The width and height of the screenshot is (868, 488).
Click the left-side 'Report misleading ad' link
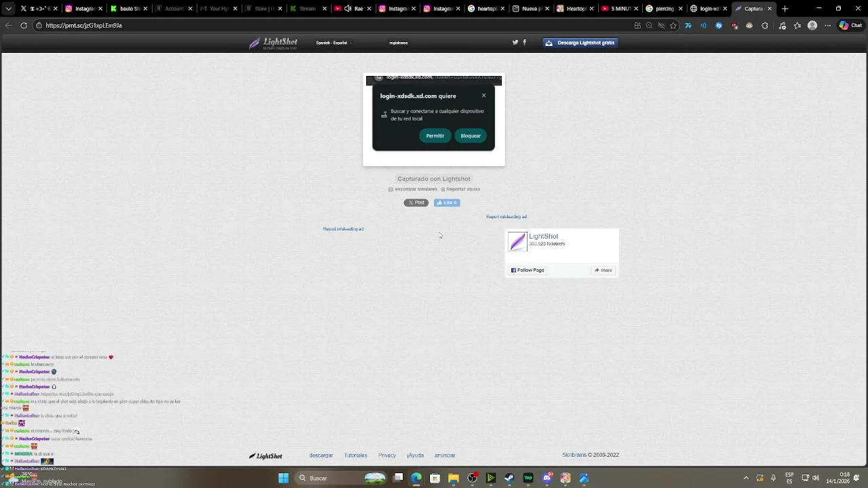click(x=343, y=229)
